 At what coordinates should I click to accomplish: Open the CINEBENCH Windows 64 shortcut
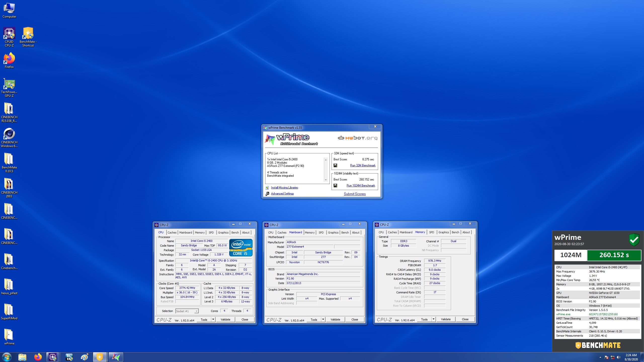pos(9,138)
